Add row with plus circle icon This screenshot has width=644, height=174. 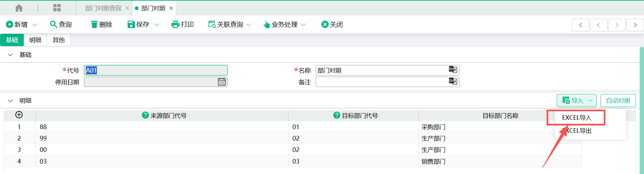point(19,115)
